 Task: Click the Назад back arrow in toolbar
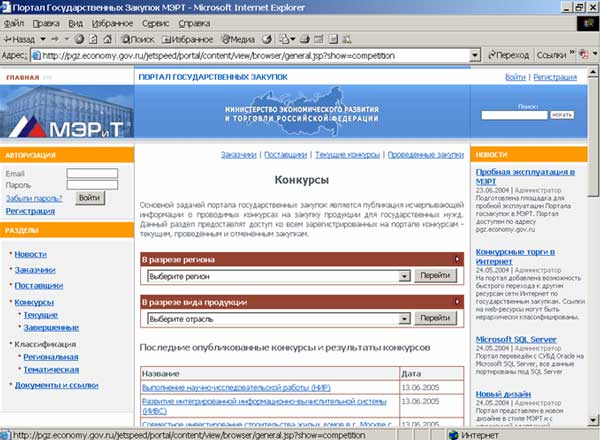point(22,38)
